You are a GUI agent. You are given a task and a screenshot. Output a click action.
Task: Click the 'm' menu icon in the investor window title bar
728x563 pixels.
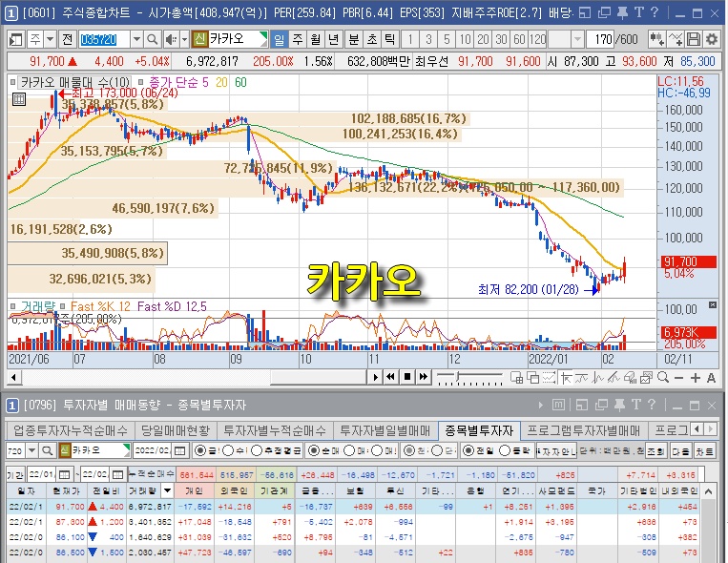(558, 405)
